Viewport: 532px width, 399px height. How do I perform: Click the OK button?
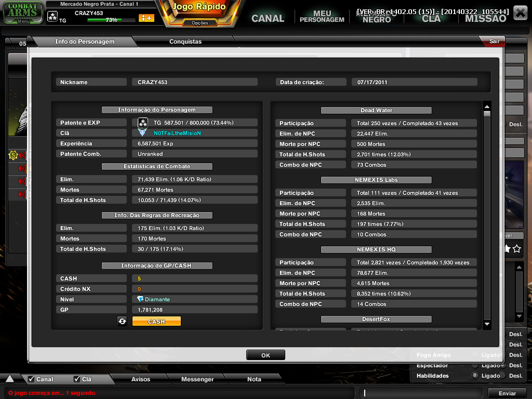[x=265, y=355]
